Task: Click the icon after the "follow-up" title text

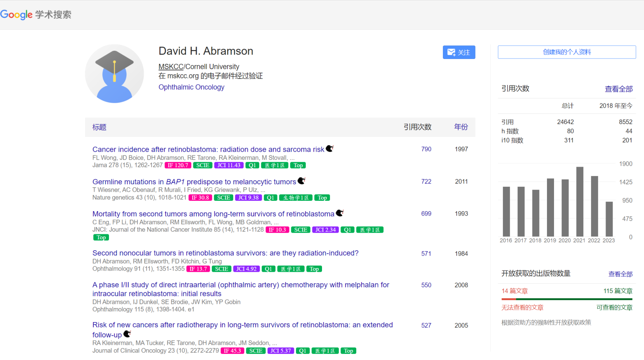Action: click(x=127, y=334)
